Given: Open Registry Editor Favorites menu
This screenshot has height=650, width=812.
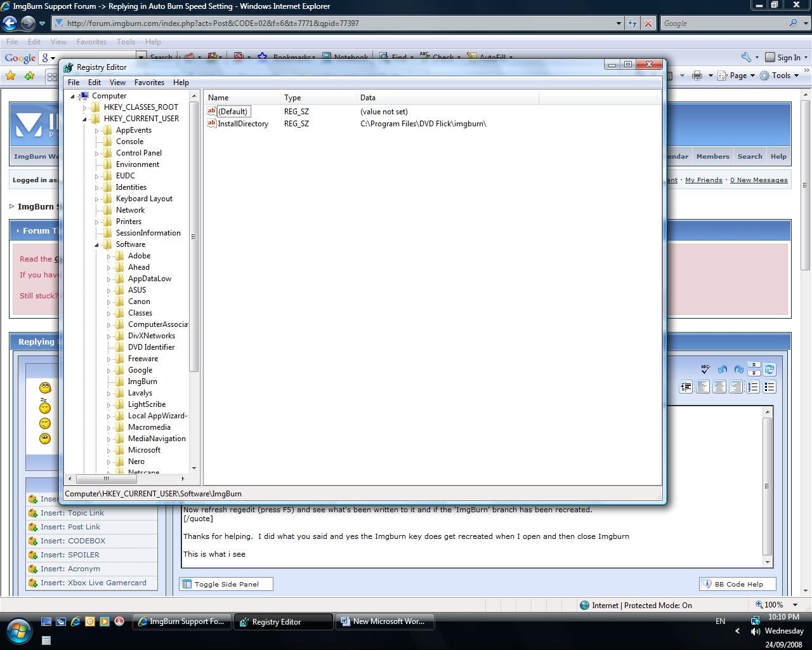Looking at the screenshot, I should (x=149, y=83).
